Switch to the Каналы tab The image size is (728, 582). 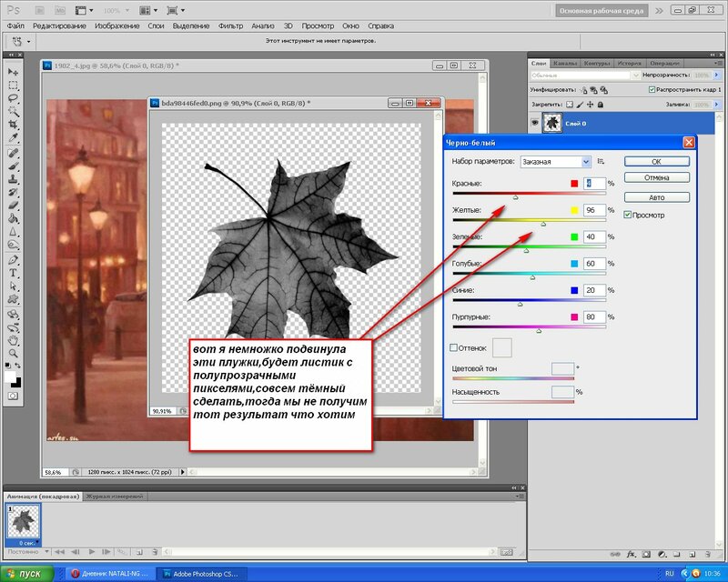[x=565, y=63]
